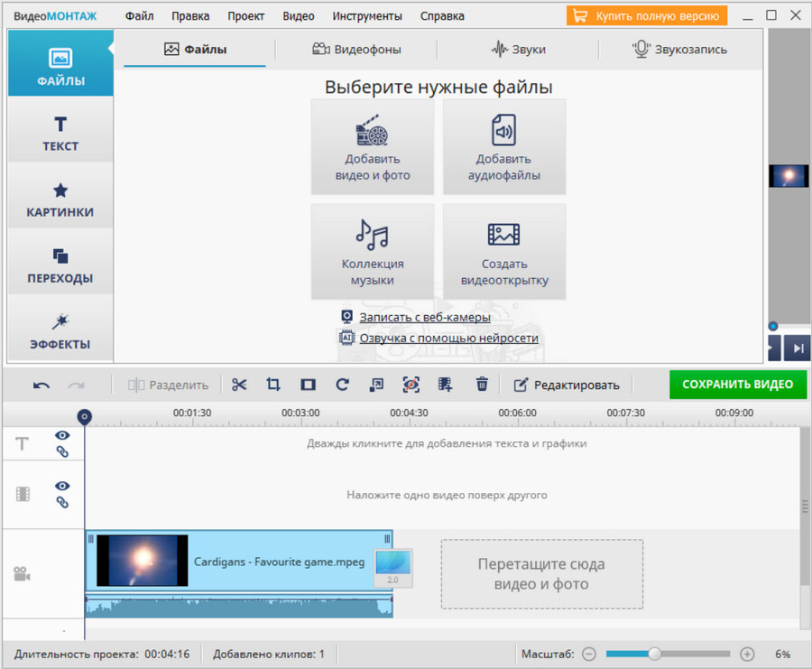
Task: Open the ПЕРЕХОДЫ sidebar section
Action: pos(60,262)
